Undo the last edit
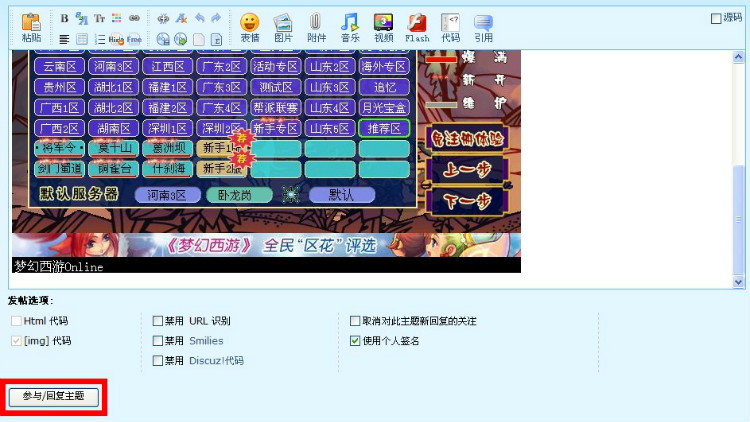The image size is (750, 422). [x=199, y=19]
